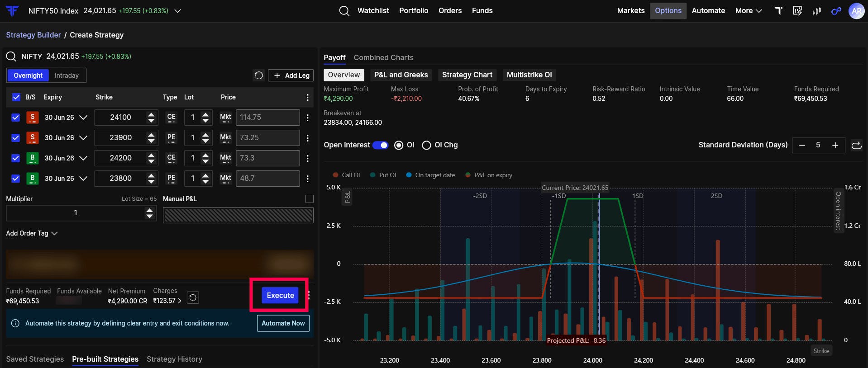This screenshot has height=368, width=868.
Task: Click the Multiplier input field
Action: (x=81, y=213)
